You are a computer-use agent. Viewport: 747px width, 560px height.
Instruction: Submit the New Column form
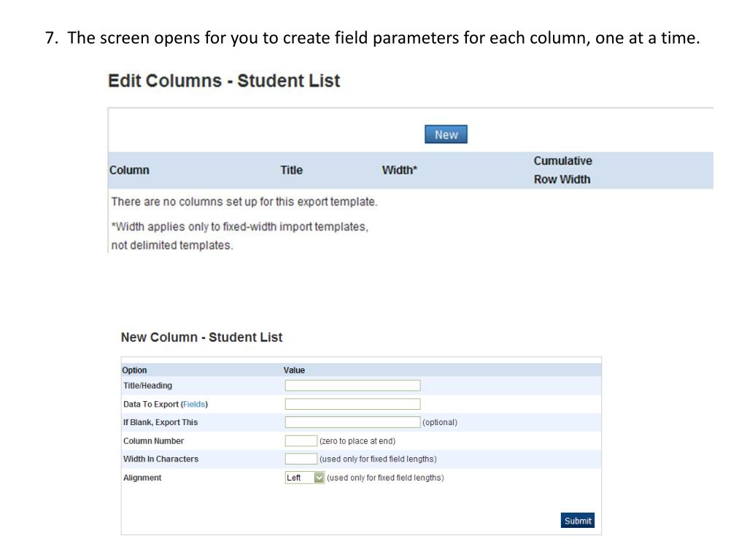pyautogui.click(x=578, y=521)
